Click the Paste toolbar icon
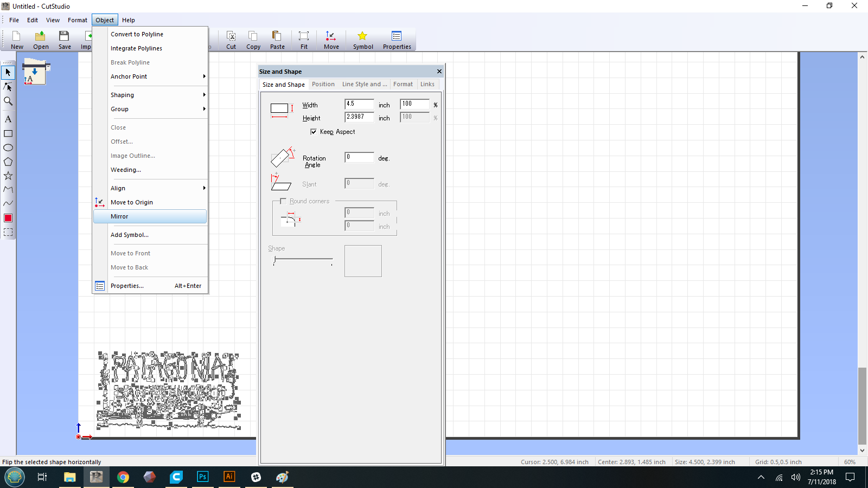The height and width of the screenshot is (488, 868). tap(277, 40)
